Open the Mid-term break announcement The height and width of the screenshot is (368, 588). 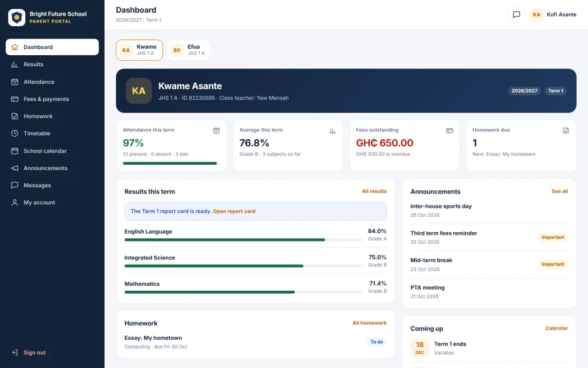click(x=489, y=264)
